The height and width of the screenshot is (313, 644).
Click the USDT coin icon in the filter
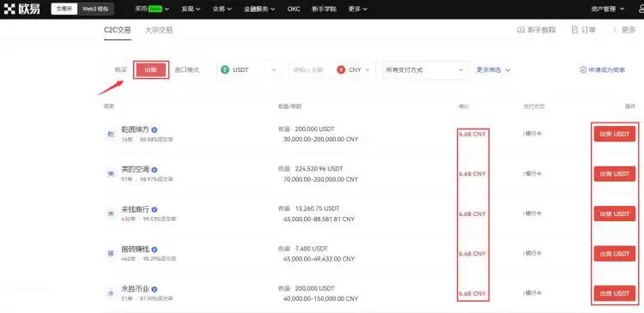225,69
